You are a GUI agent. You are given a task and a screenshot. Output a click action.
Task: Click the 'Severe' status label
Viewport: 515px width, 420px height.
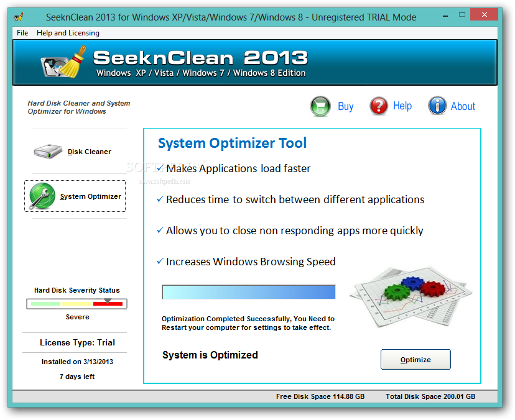coord(78,317)
